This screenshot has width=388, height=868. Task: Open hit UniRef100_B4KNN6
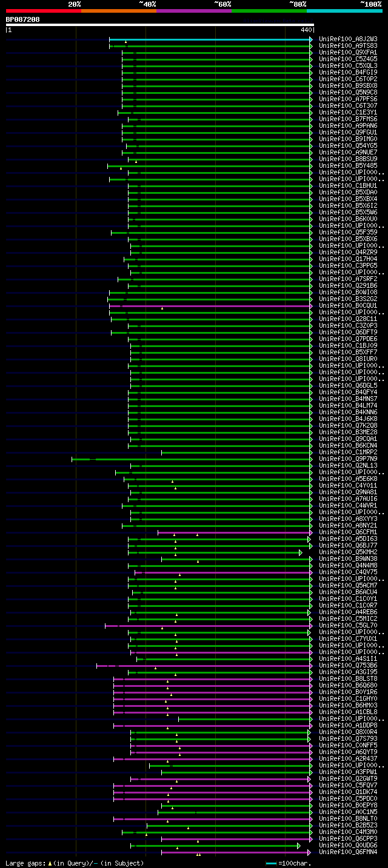coord(348,412)
